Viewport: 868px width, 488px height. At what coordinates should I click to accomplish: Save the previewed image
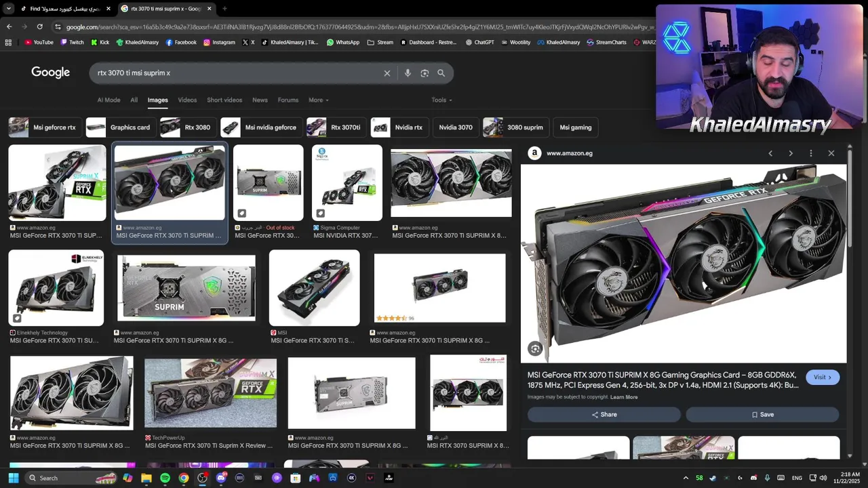[762, 415]
